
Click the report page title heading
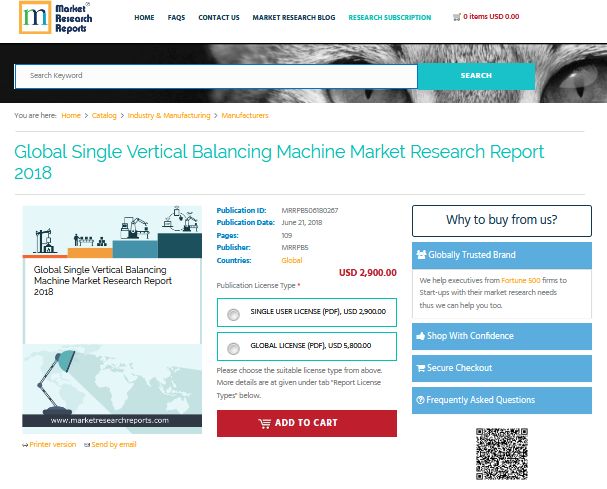tap(279, 162)
